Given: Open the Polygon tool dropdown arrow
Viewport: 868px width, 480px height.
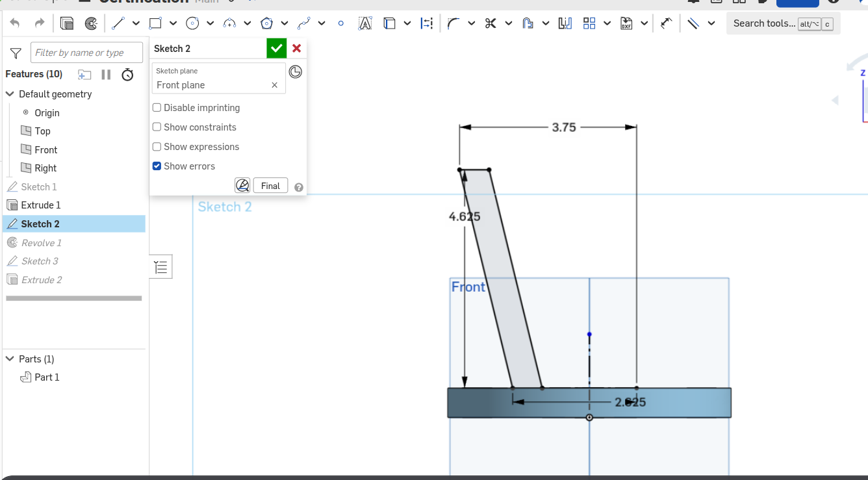Looking at the screenshot, I should coord(285,23).
